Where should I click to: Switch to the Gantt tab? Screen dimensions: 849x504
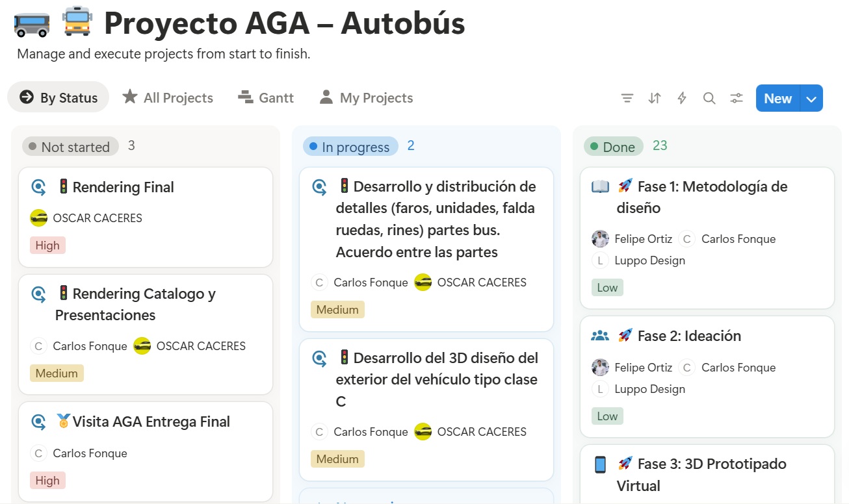pos(266,97)
